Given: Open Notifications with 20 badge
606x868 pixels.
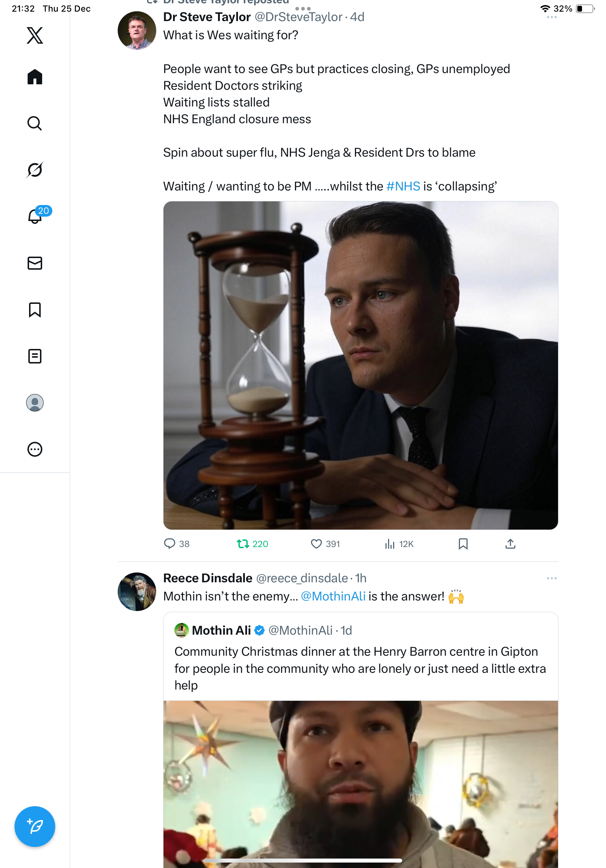Looking at the screenshot, I should (x=36, y=216).
